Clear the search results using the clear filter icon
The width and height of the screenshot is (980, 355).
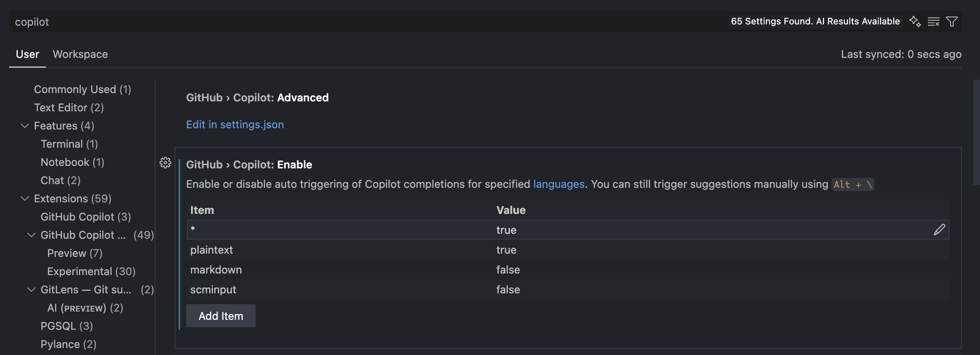934,21
